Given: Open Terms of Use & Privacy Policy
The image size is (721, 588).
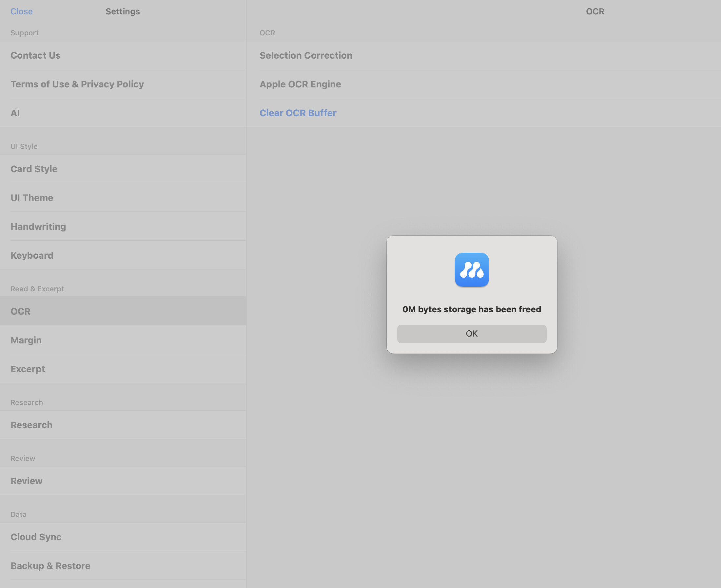Looking at the screenshot, I should [77, 84].
